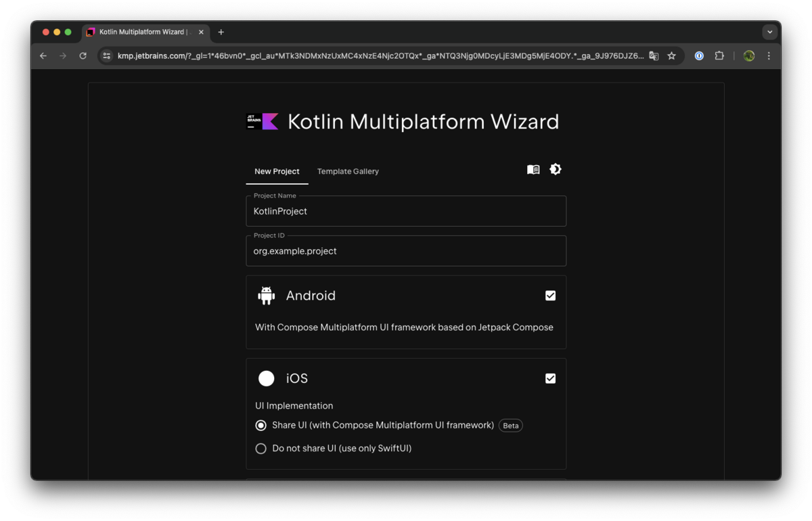Screen dimensions: 812x521
Task: Expand the tab search dropdown arrow
Action: point(769,32)
